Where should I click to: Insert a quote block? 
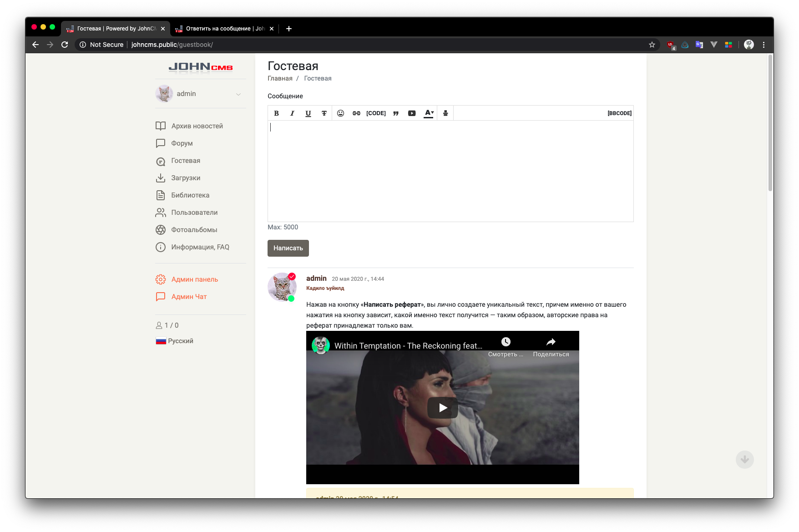[x=396, y=113]
